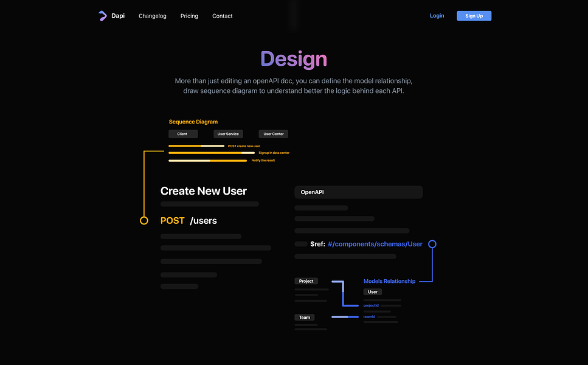Screen dimensions: 588x365
Task: Click the Signup in data center bar
Action: tap(212, 153)
